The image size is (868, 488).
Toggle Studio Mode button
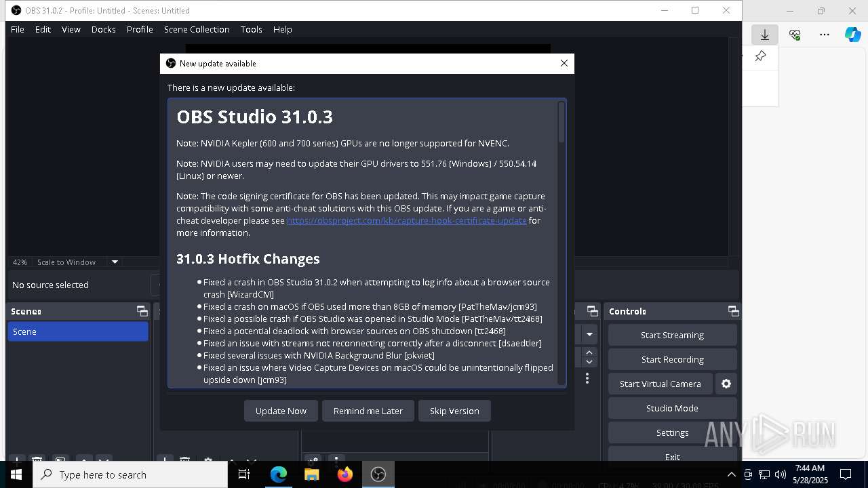pos(672,408)
